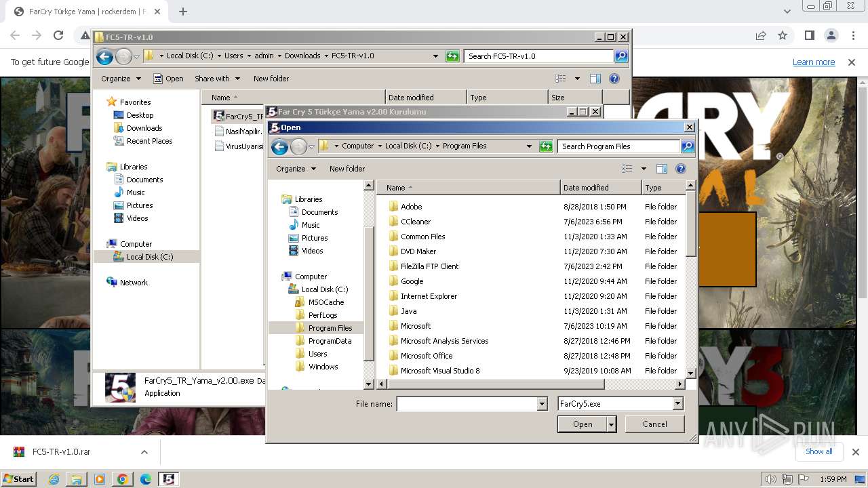Select MSOCache in the folder tree
This screenshot has width=868, height=488.
tap(325, 302)
